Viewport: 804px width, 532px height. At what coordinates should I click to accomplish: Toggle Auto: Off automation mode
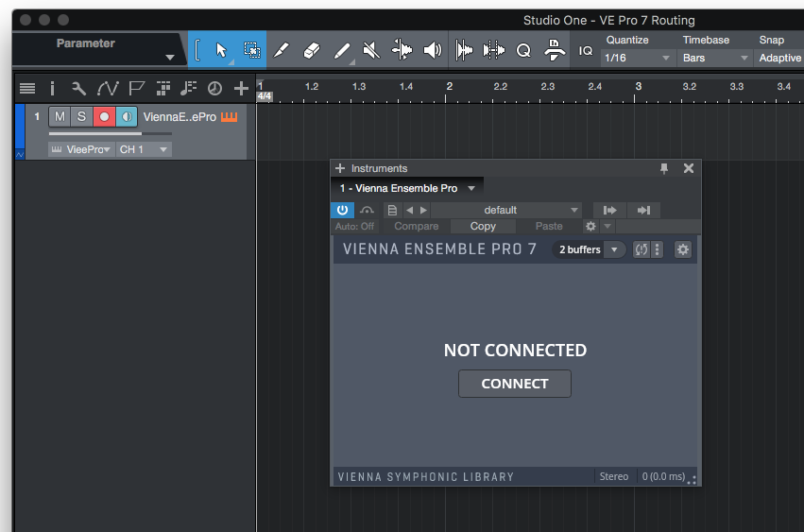tap(354, 226)
